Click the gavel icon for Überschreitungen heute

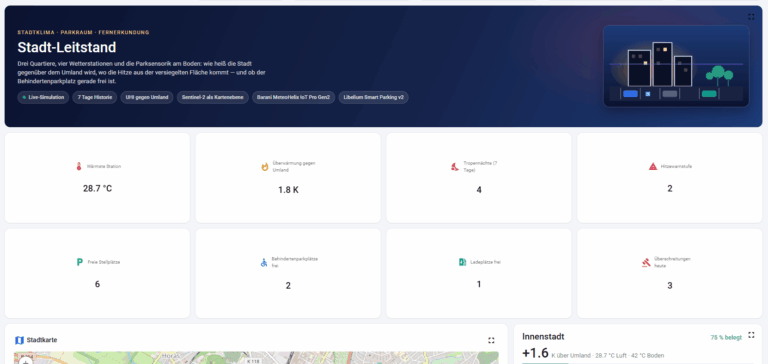pyautogui.click(x=646, y=263)
